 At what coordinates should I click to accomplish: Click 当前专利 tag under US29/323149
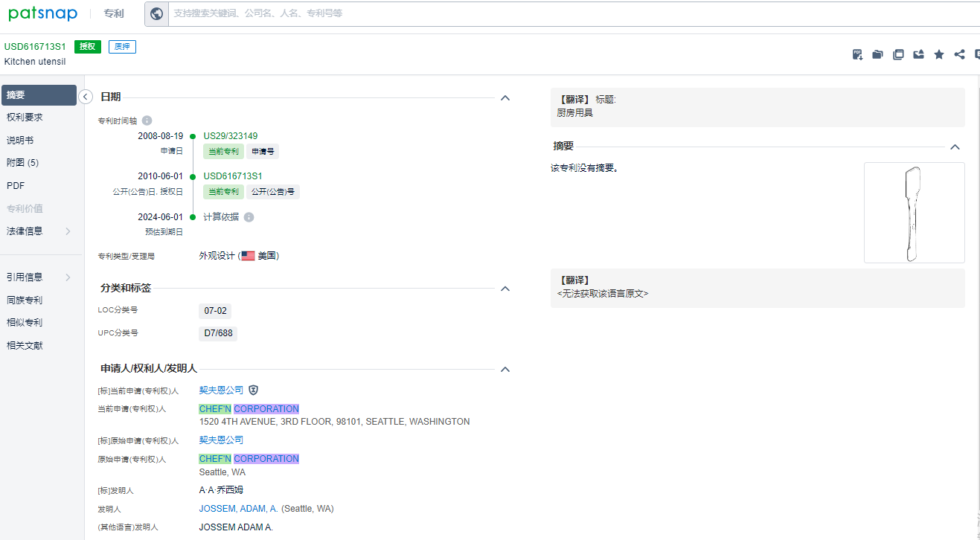(223, 151)
